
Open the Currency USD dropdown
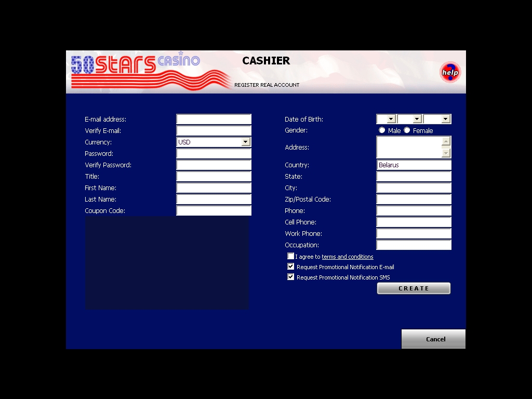pos(246,142)
